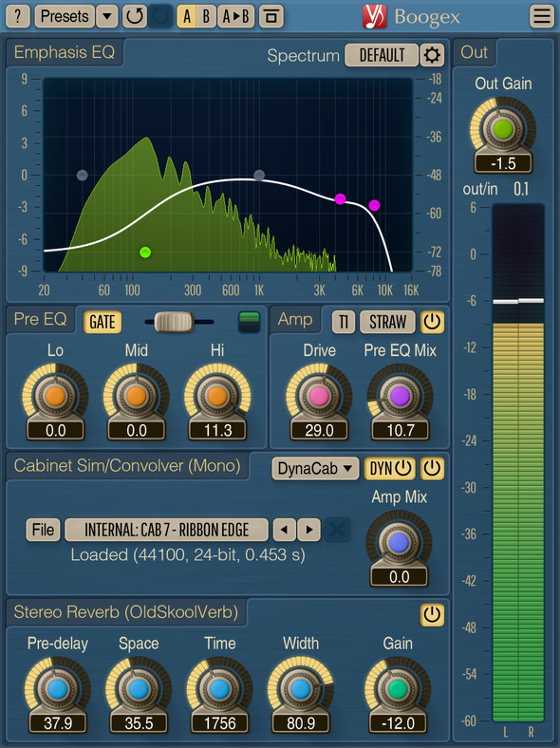
Task: Copy A to B with A▸B button
Action: [236, 16]
